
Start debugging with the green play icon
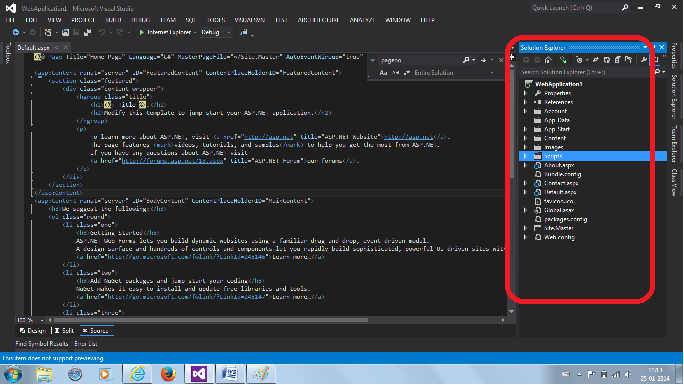coord(141,32)
